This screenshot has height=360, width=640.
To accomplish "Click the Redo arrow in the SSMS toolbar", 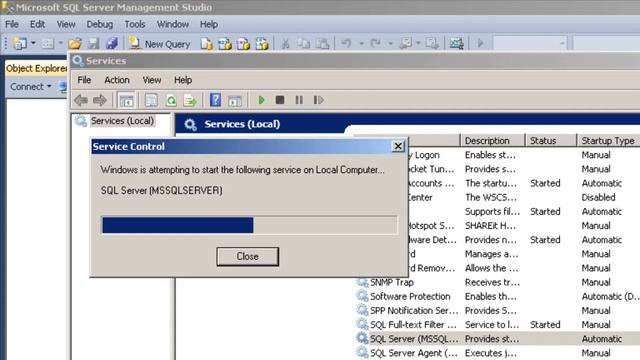I will point(376,43).
